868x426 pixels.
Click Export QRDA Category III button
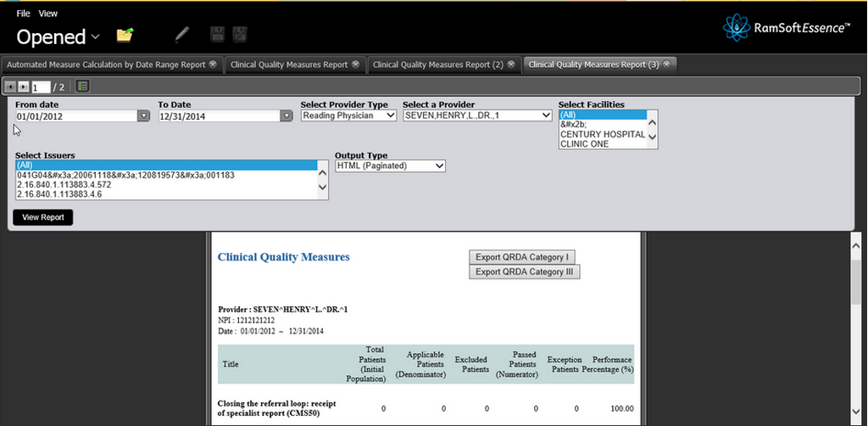coord(524,272)
